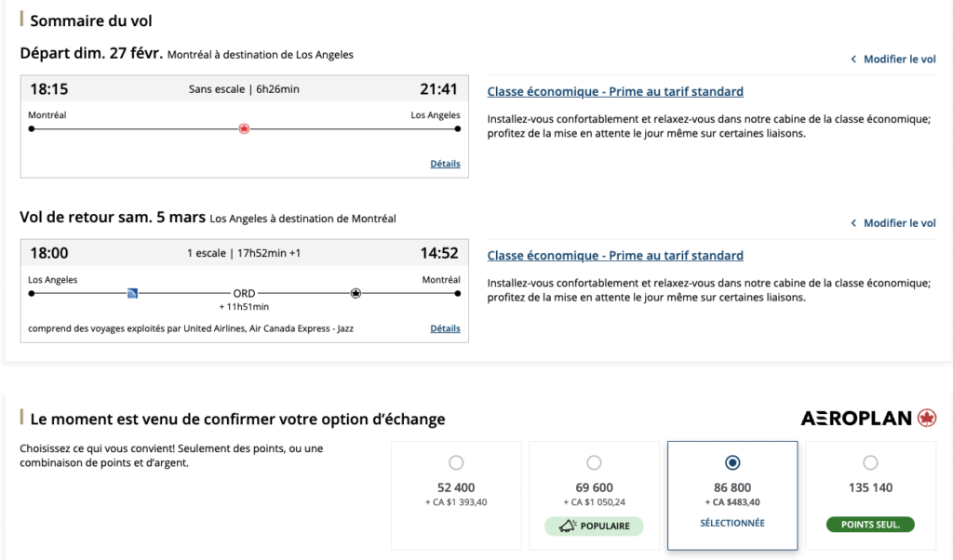The height and width of the screenshot is (560, 953).
Task: Click the chevron beside return Modifier le vol
Action: pos(853,223)
